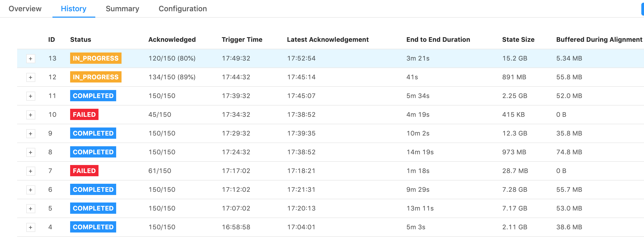Click the End to End Duration header

[438, 40]
